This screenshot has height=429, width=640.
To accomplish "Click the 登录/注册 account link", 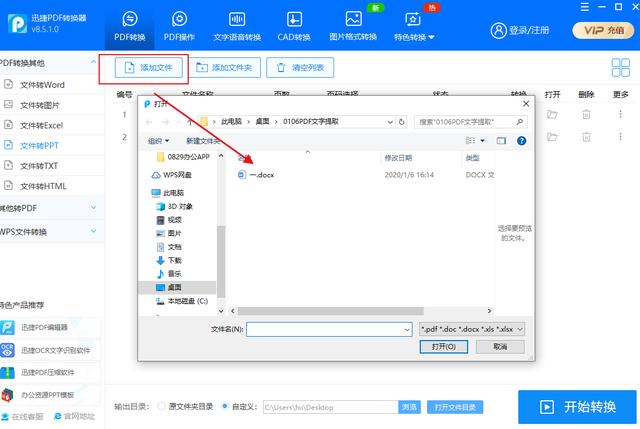I will (x=520, y=30).
